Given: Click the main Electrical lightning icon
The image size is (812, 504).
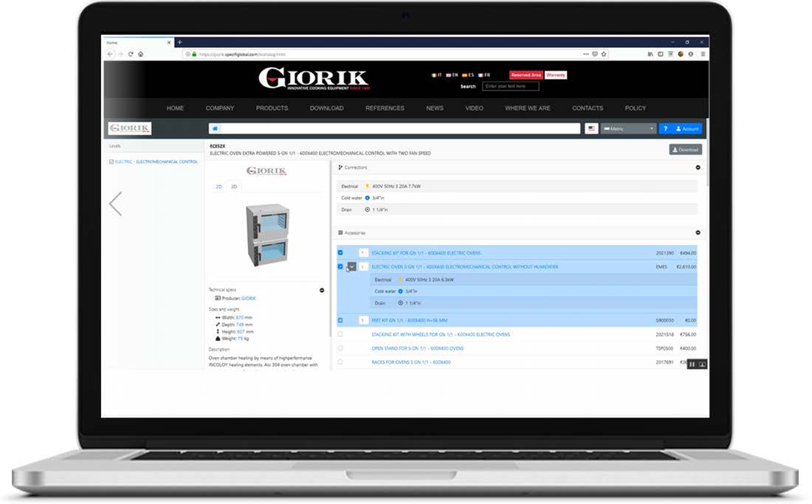Looking at the screenshot, I should pyautogui.click(x=367, y=186).
